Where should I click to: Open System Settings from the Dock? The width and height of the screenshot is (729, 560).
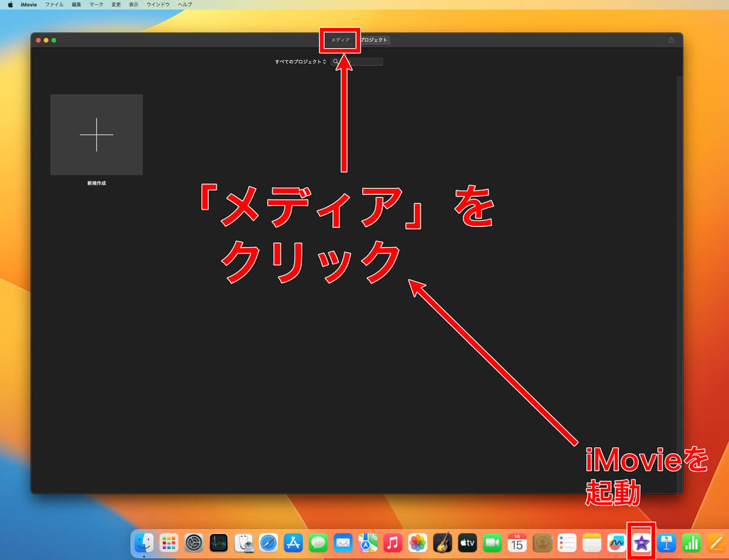click(x=194, y=542)
